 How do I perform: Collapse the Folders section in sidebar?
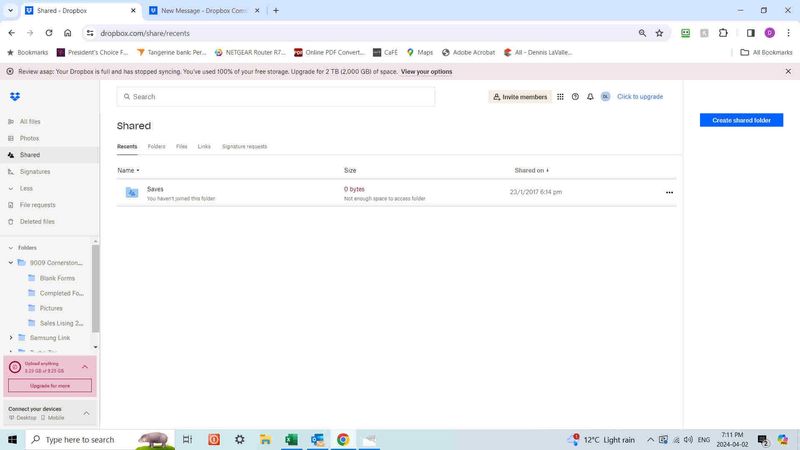[11, 248]
